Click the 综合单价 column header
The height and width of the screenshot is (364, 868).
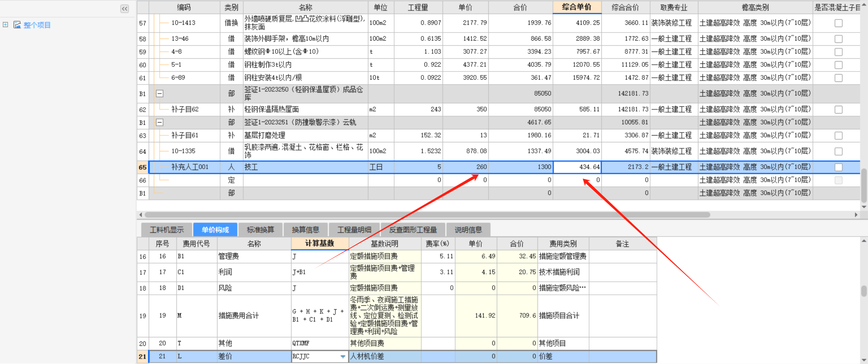pos(577,7)
